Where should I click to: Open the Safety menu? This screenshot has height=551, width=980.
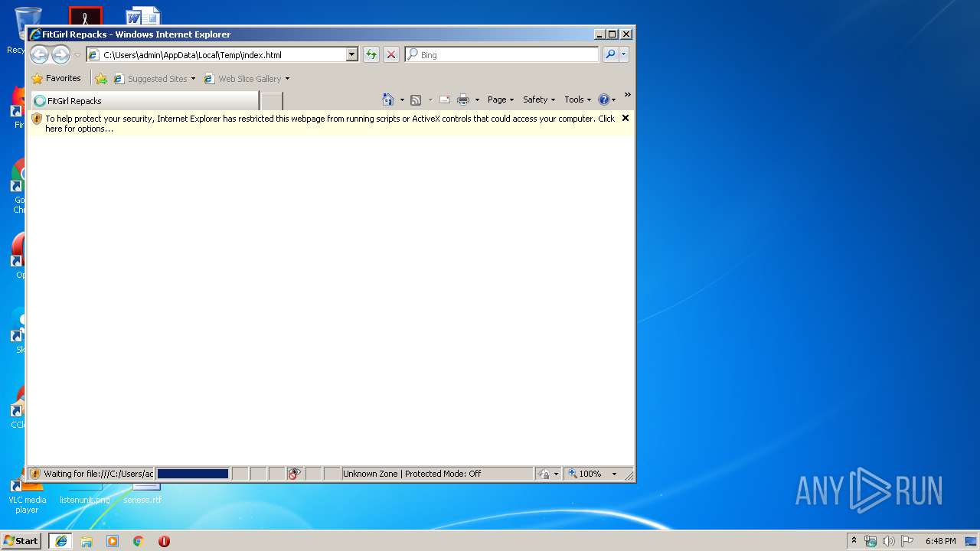539,99
